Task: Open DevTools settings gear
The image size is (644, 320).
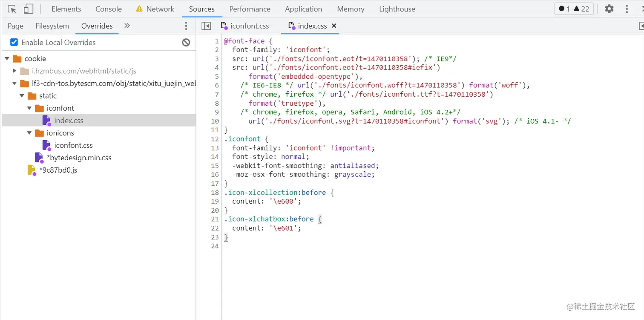Action: pyautogui.click(x=609, y=9)
